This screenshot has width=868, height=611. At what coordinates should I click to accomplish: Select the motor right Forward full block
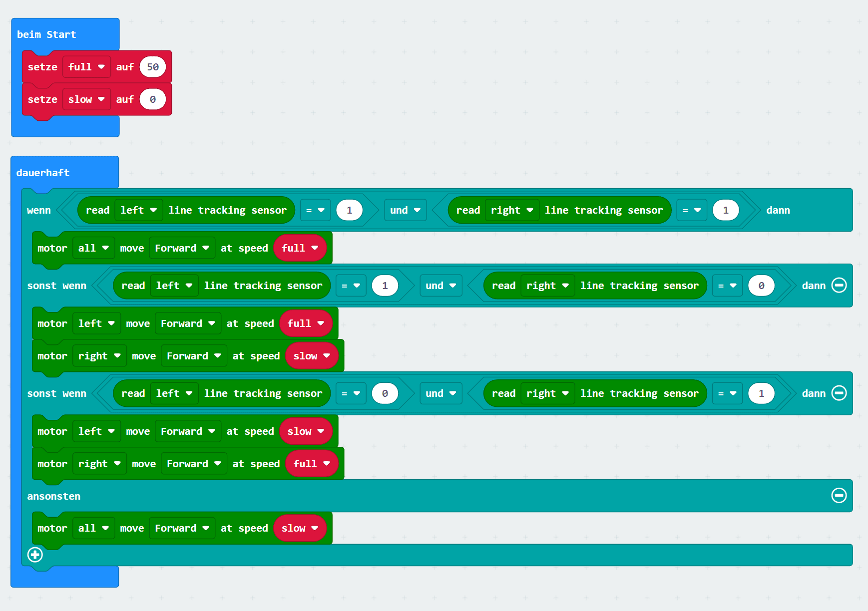51,463
